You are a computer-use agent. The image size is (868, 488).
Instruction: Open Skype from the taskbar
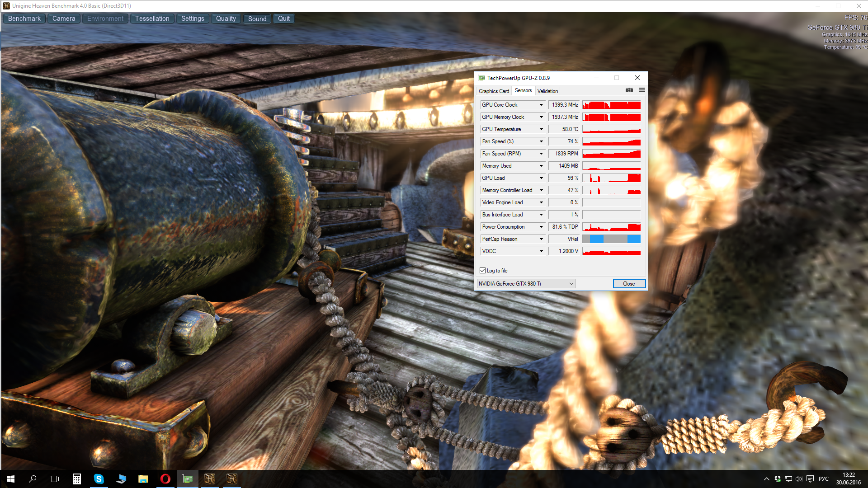click(99, 479)
